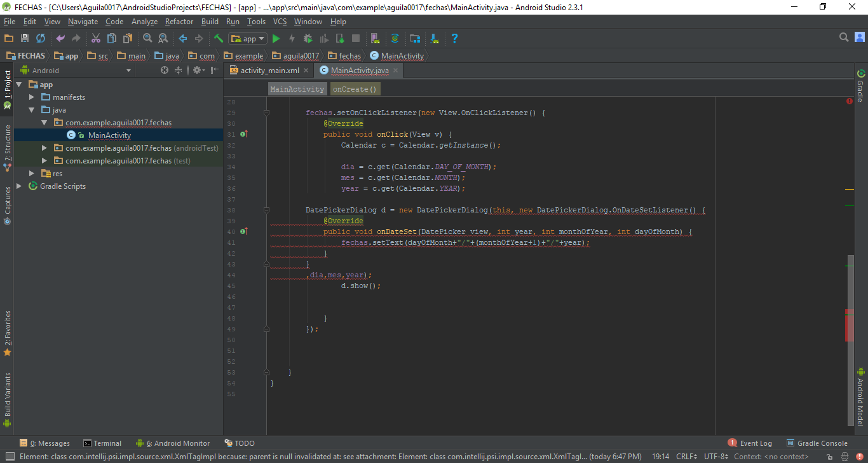Toggle the Captures side panel
The width and height of the screenshot is (868, 463).
[x=7, y=205]
